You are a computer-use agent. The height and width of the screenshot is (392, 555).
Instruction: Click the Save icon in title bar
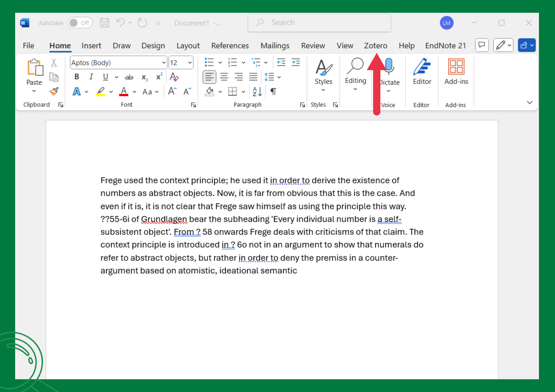tap(104, 23)
